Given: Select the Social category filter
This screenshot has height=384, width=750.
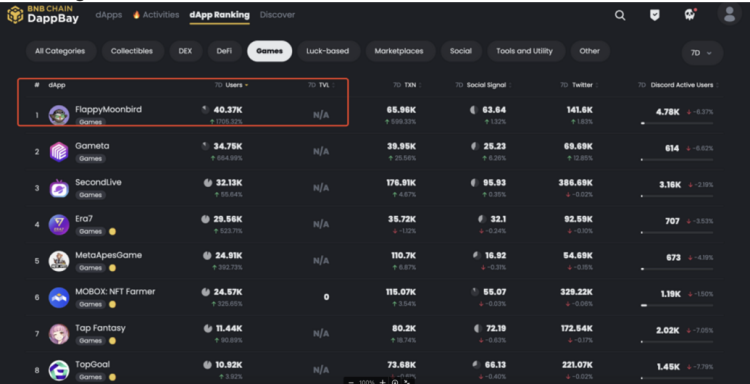Looking at the screenshot, I should tap(461, 51).
